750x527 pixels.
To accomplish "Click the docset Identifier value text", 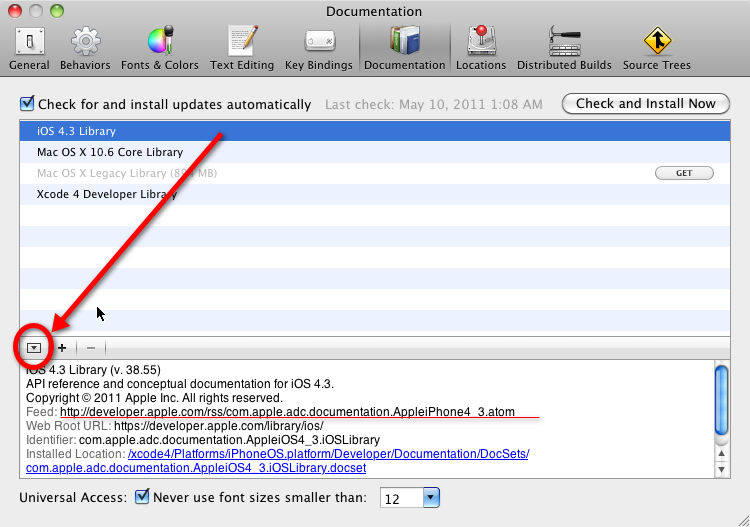I will [229, 439].
